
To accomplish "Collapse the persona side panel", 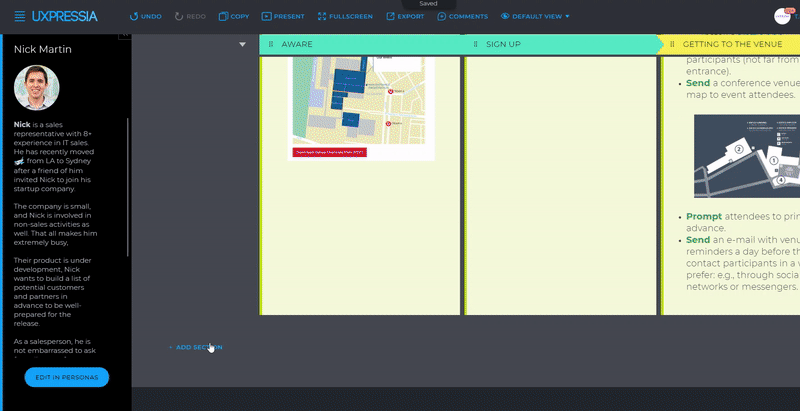I will [x=125, y=36].
